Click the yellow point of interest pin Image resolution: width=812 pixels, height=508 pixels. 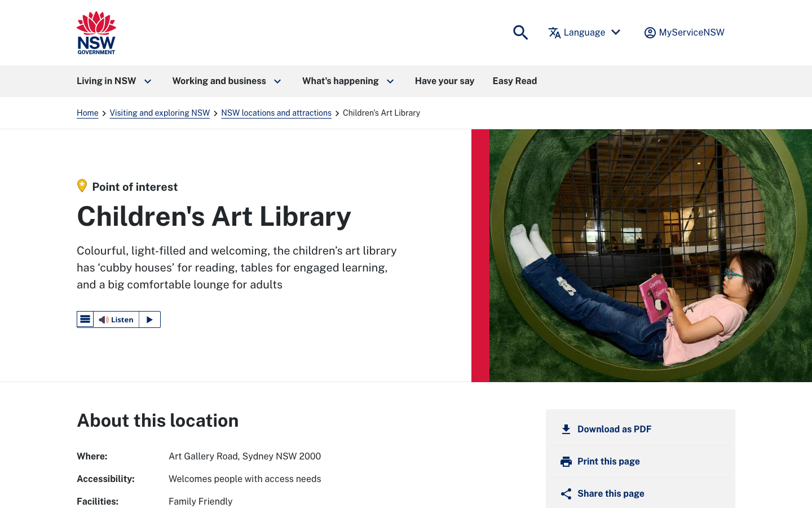pos(82,186)
